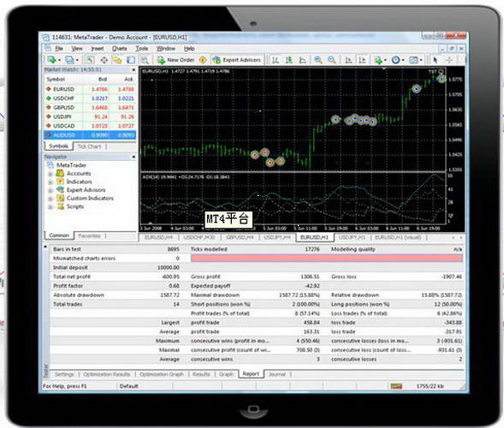504x428 pixels.
Task: Open the Optimization Graph tab
Action: [162, 374]
